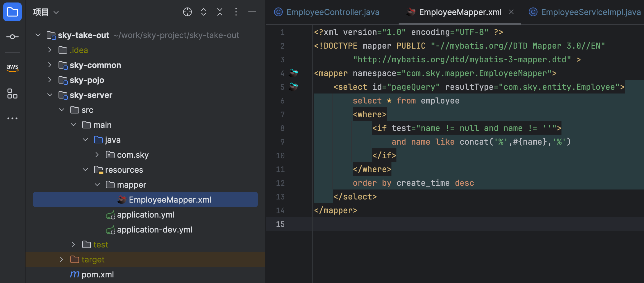Click "order by create_time desc" text
The height and width of the screenshot is (283, 644).
coord(413,183)
